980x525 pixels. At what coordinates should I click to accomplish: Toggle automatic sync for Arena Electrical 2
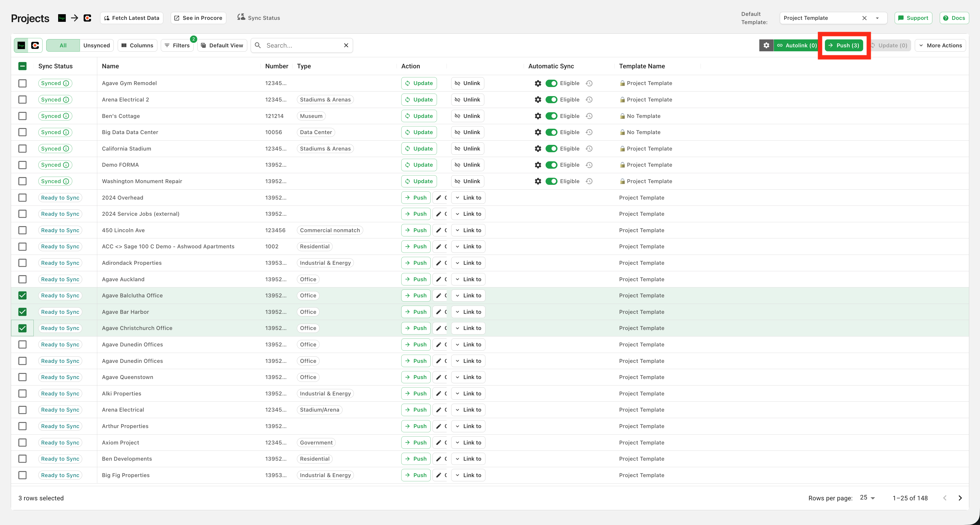[551, 100]
